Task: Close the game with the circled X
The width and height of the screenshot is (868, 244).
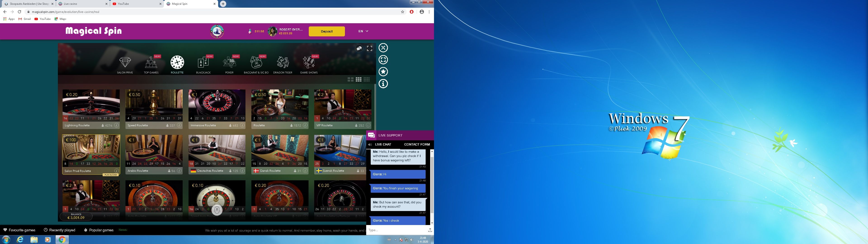Action: coord(383,48)
